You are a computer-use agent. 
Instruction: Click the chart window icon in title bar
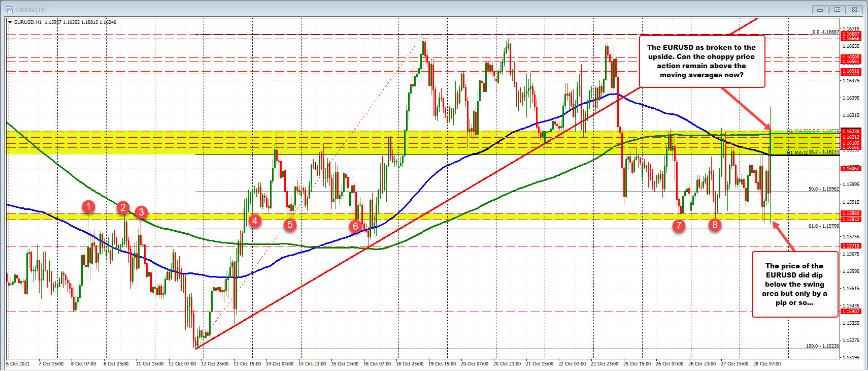pyautogui.click(x=9, y=10)
